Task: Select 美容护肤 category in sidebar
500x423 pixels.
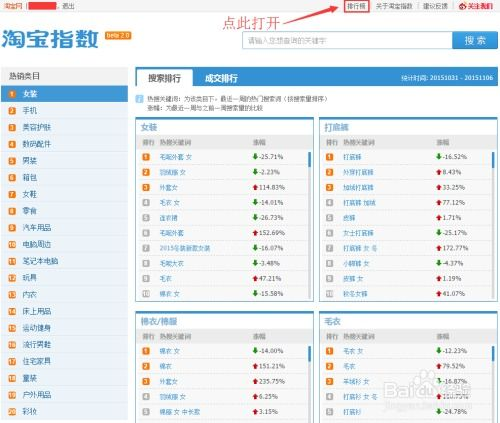Action: pyautogui.click(x=64, y=127)
